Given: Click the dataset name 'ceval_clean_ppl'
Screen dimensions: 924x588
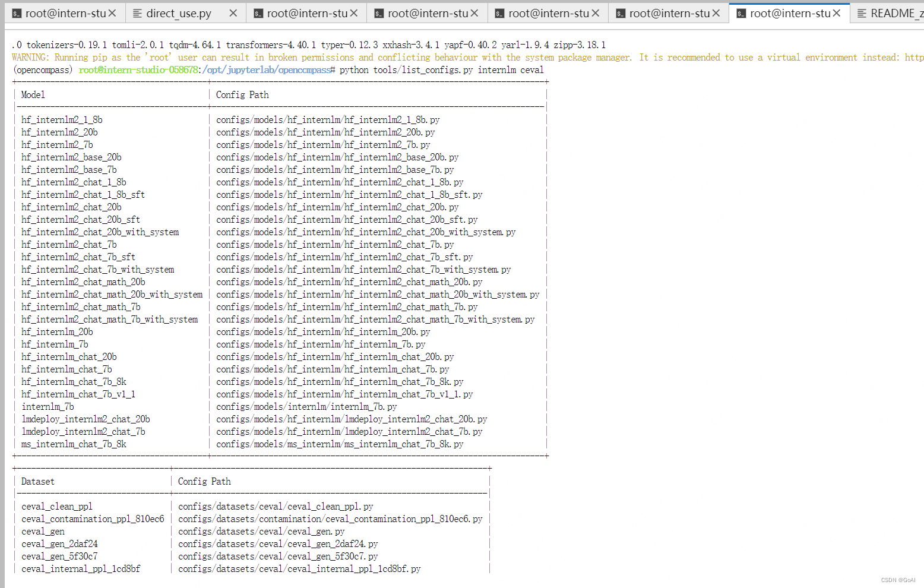Looking at the screenshot, I should click(x=57, y=507).
